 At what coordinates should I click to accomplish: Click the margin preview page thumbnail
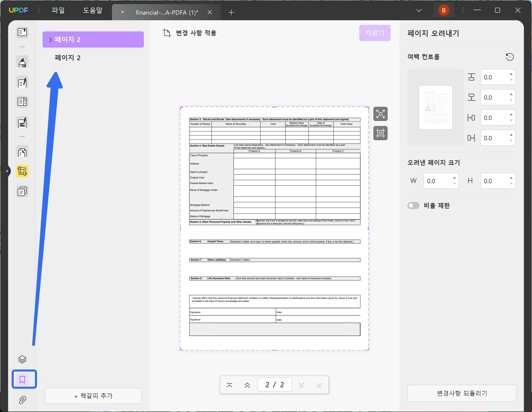tap(435, 108)
